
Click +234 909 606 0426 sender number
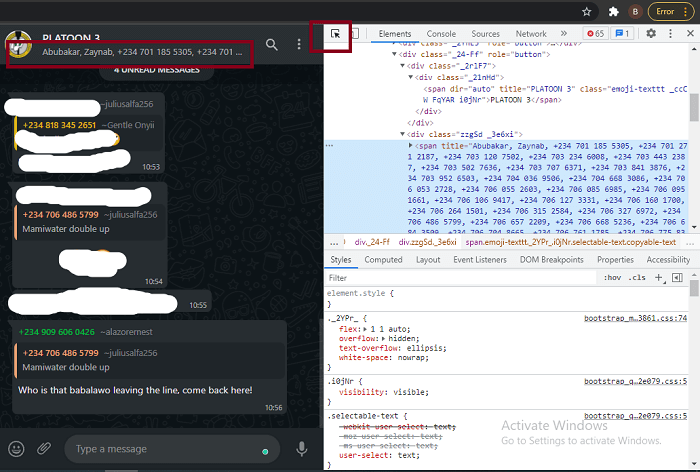(56, 332)
